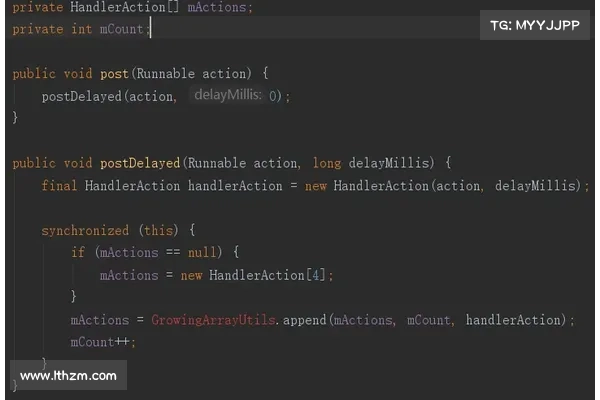
Task: Click the 'post' method name in its declaration
Action: [114, 73]
